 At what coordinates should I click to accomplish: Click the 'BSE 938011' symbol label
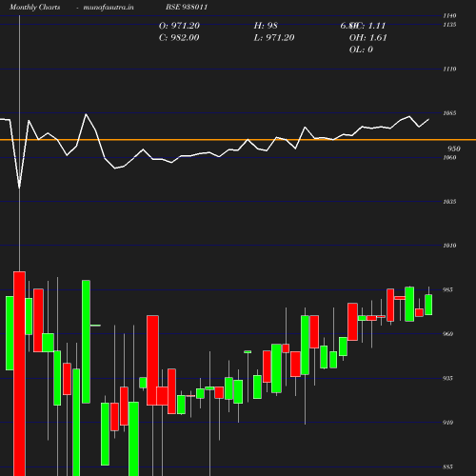[x=187, y=7]
